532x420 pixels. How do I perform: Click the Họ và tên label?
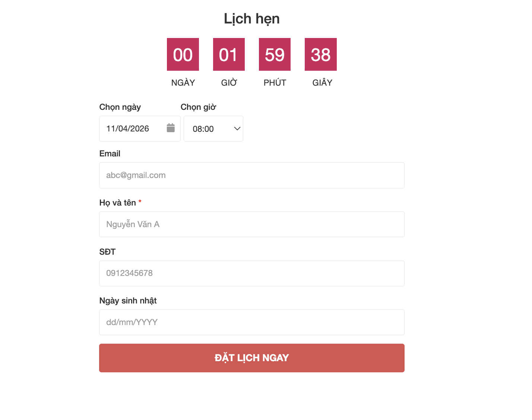[x=117, y=203]
